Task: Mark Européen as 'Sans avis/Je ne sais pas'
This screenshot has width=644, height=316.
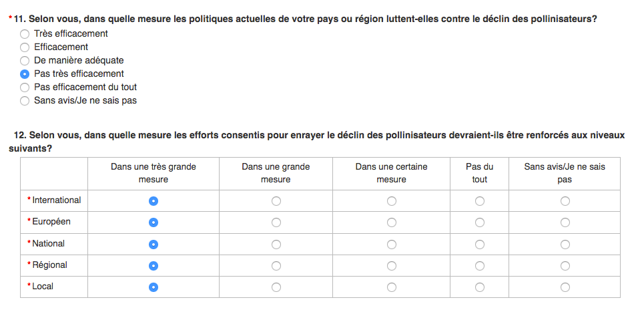Action: 565,222
